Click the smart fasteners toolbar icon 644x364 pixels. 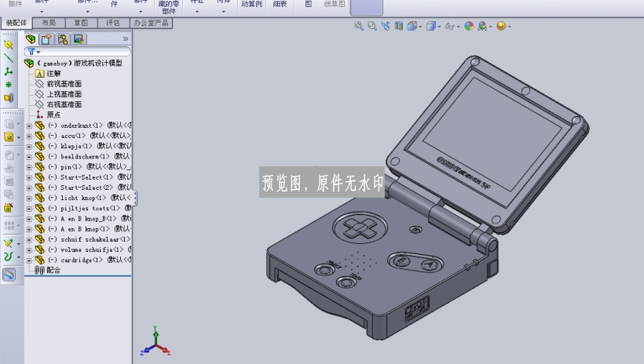(x=8, y=208)
